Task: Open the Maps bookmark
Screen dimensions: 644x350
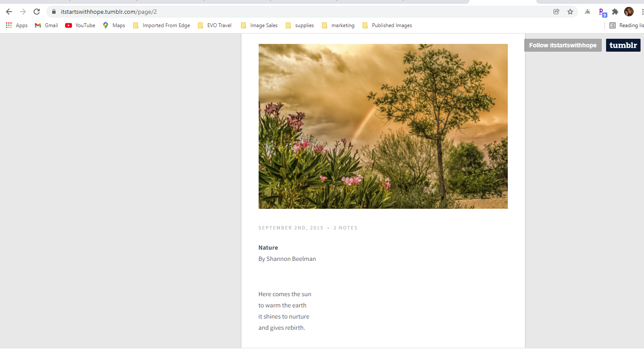Action: point(114,25)
